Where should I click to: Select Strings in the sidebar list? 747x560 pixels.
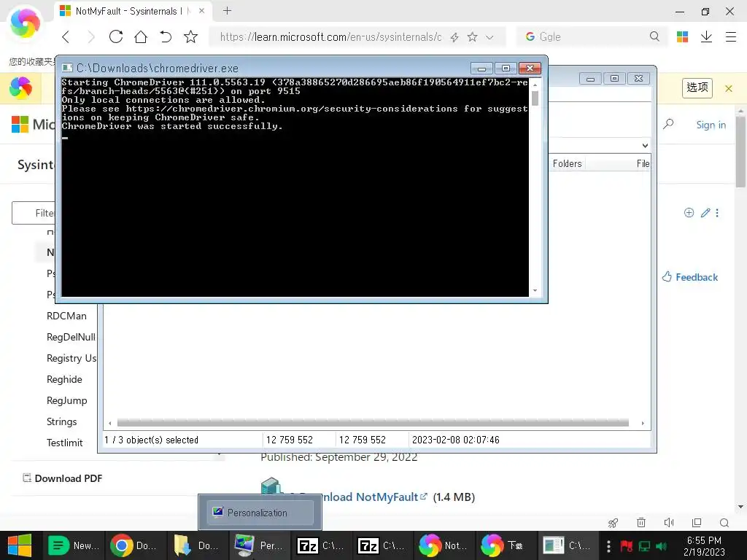click(61, 421)
